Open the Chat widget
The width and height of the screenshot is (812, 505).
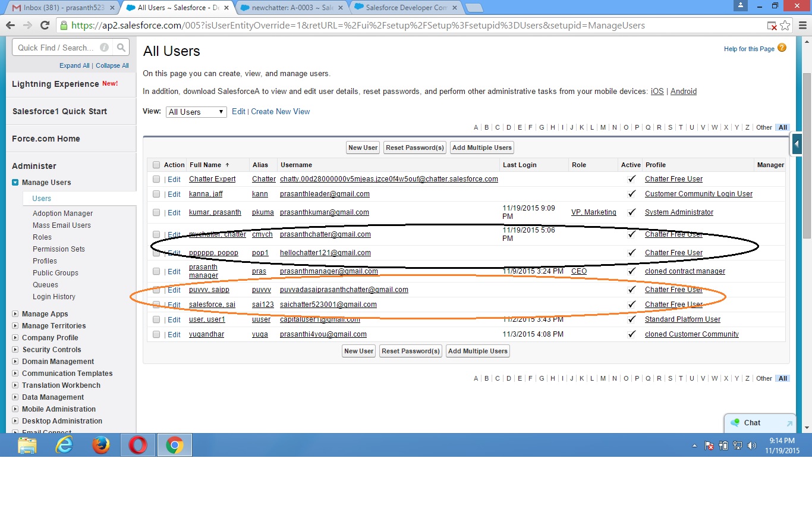click(760, 423)
